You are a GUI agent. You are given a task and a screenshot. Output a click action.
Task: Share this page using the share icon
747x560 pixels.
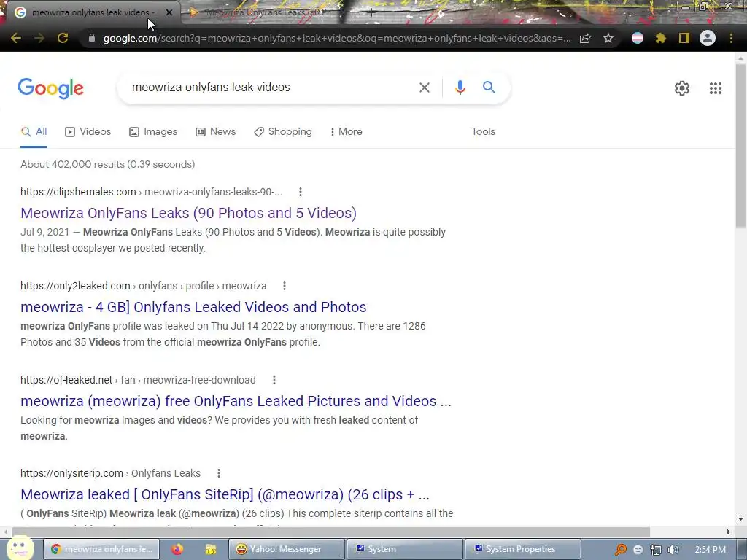tap(585, 38)
